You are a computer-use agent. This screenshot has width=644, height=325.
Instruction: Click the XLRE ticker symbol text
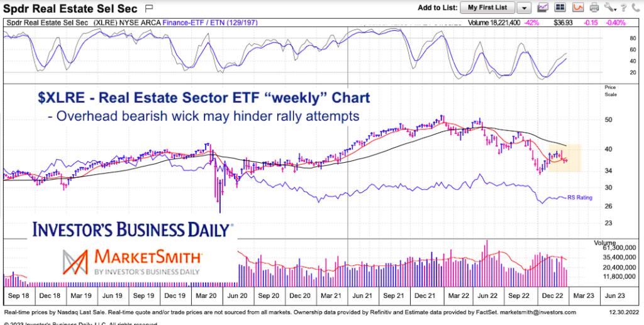click(x=104, y=23)
